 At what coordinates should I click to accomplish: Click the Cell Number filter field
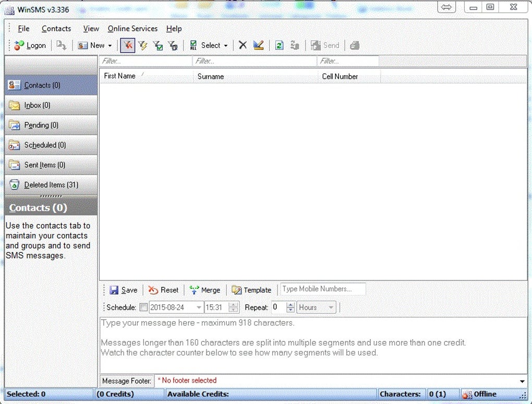(348, 61)
